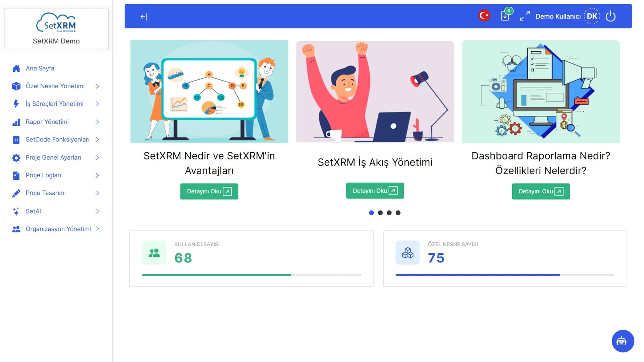Expand Özel Nesne Yönetimi arrow

(97, 86)
